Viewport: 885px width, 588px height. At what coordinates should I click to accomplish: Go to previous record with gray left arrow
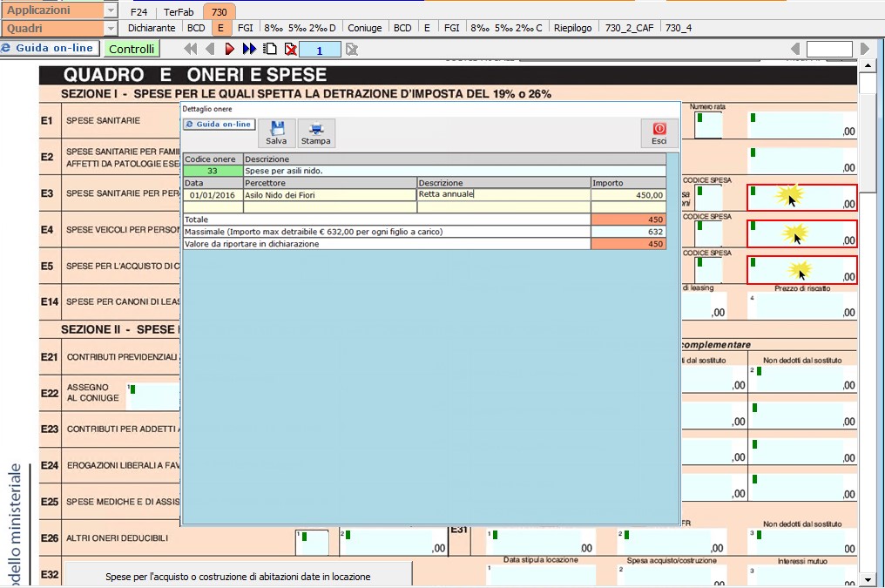210,49
